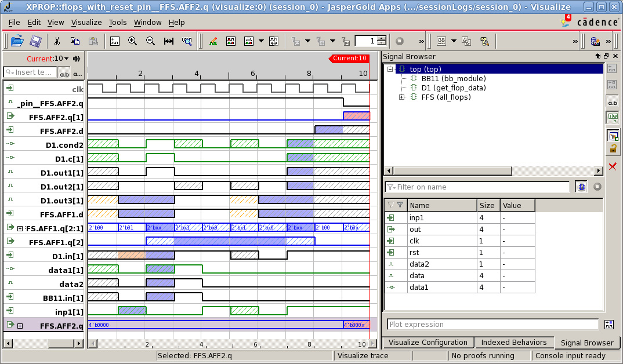Open dropdown arrow next to split-arrows waveform icon

point(261,41)
